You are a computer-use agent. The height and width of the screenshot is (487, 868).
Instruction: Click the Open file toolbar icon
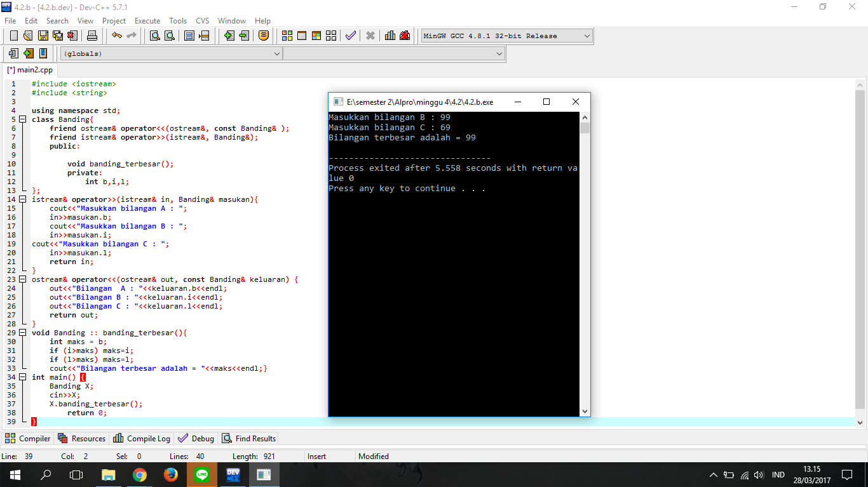coord(29,36)
